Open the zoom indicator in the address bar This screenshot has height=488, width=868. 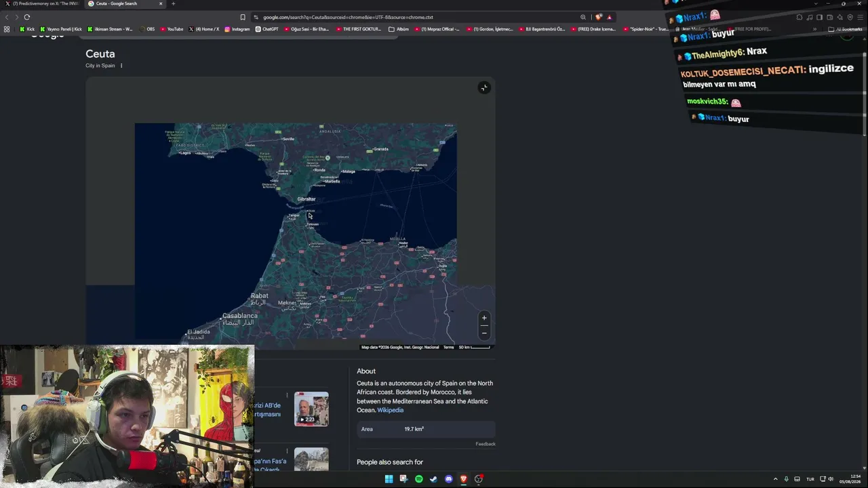pyautogui.click(x=583, y=17)
